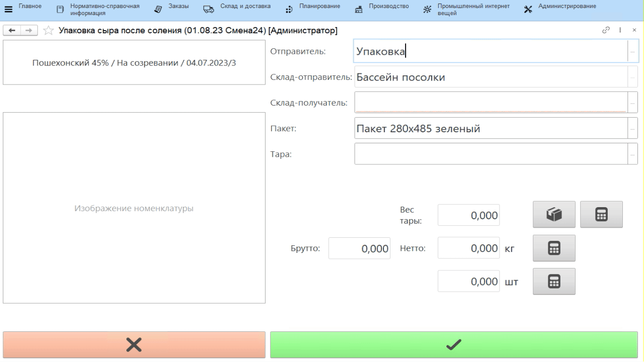Open selection list for Тара field

tap(632, 154)
